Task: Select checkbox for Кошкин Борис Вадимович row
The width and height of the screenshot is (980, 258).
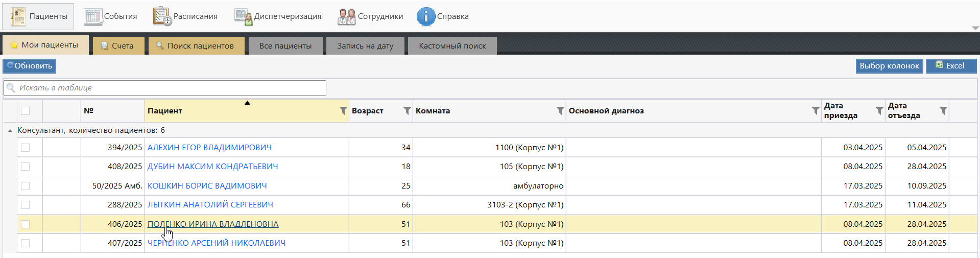Action: [26, 186]
